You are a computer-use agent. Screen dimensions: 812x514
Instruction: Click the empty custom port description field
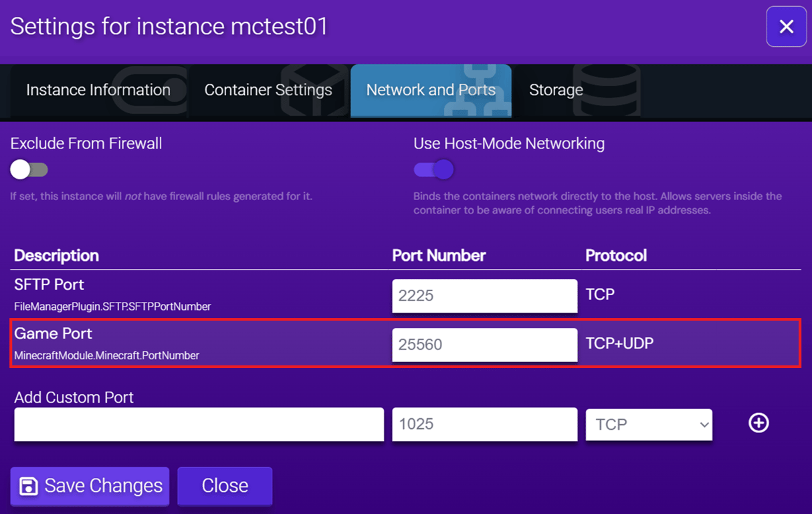pyautogui.click(x=199, y=424)
